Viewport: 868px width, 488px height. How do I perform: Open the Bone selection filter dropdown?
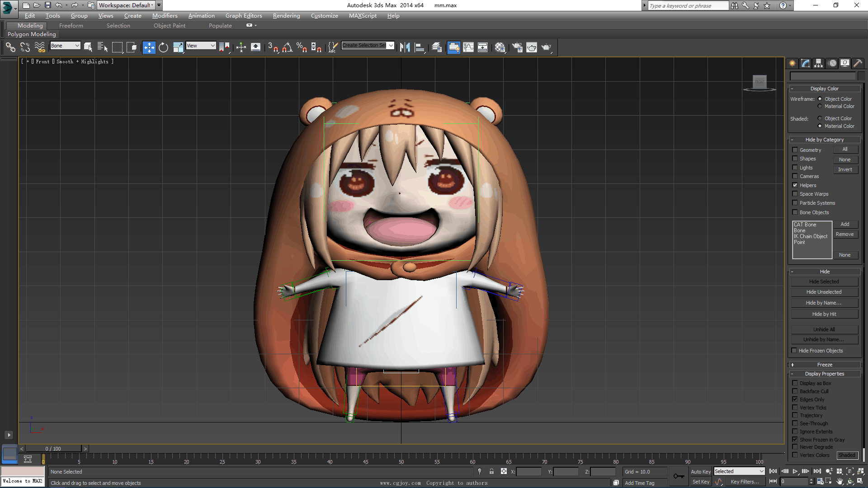[65, 46]
